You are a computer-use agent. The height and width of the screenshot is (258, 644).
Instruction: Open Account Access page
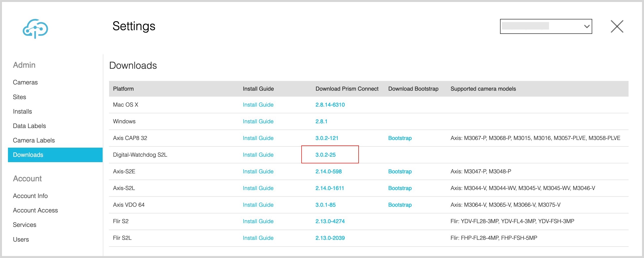coord(35,210)
